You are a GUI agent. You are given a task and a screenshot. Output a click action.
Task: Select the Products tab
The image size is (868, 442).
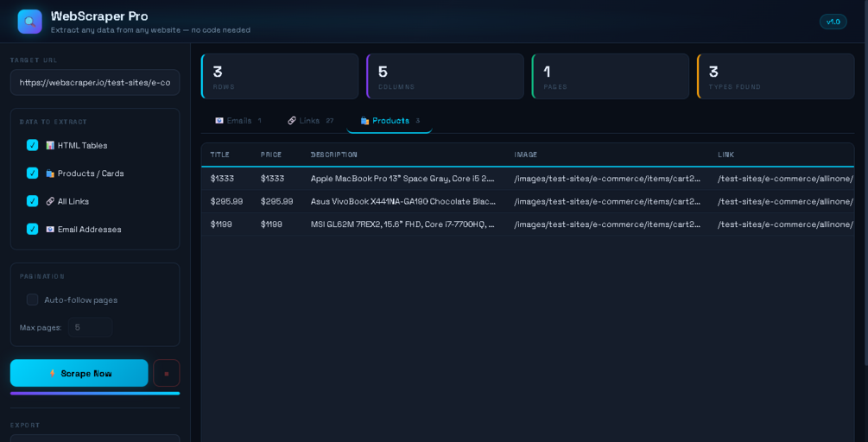[390, 121]
